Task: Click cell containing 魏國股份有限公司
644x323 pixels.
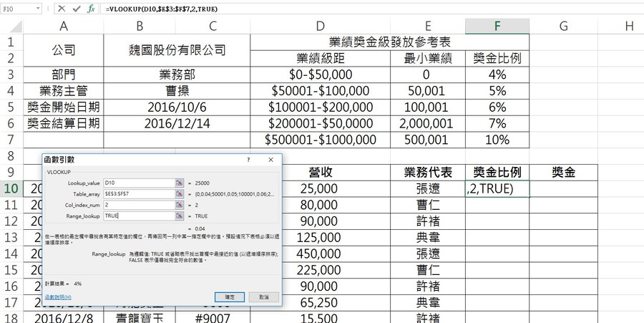Action: click(x=177, y=50)
